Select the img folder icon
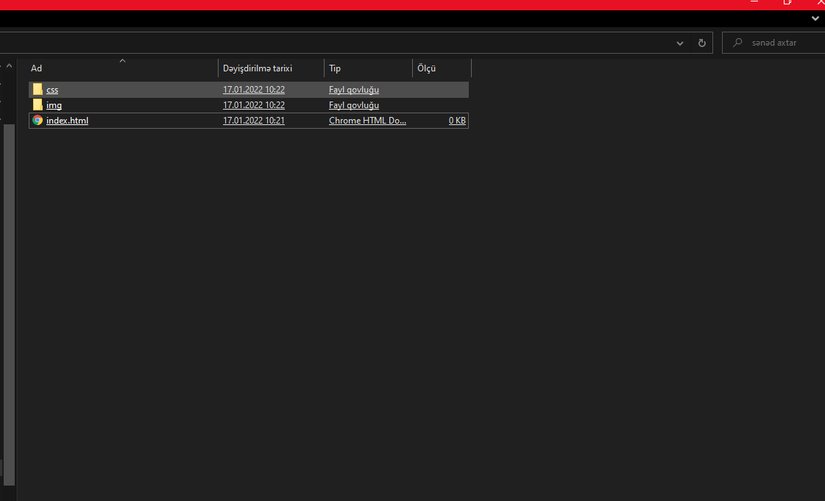This screenshot has height=501, width=825. pyautogui.click(x=37, y=105)
